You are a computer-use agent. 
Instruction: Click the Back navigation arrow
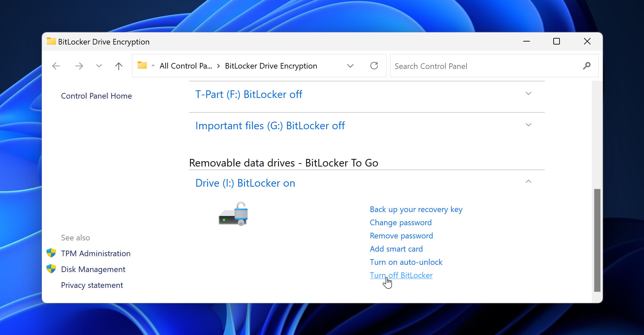pyautogui.click(x=56, y=66)
